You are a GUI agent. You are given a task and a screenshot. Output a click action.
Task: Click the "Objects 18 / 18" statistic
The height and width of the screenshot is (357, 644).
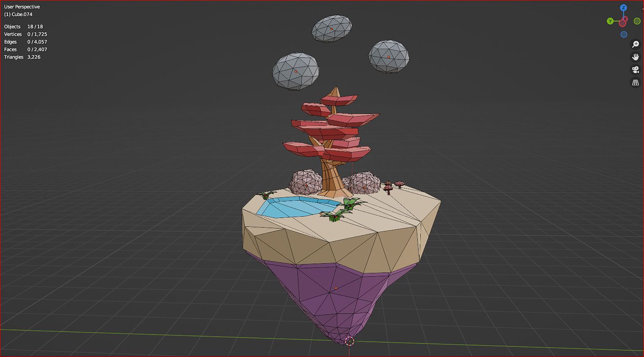click(23, 27)
